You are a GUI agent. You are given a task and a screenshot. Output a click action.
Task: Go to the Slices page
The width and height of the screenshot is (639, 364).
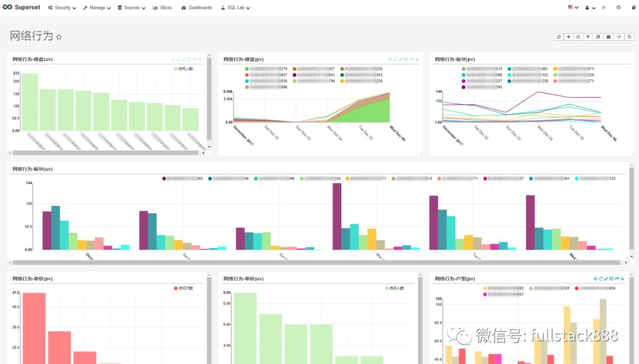[x=162, y=7]
